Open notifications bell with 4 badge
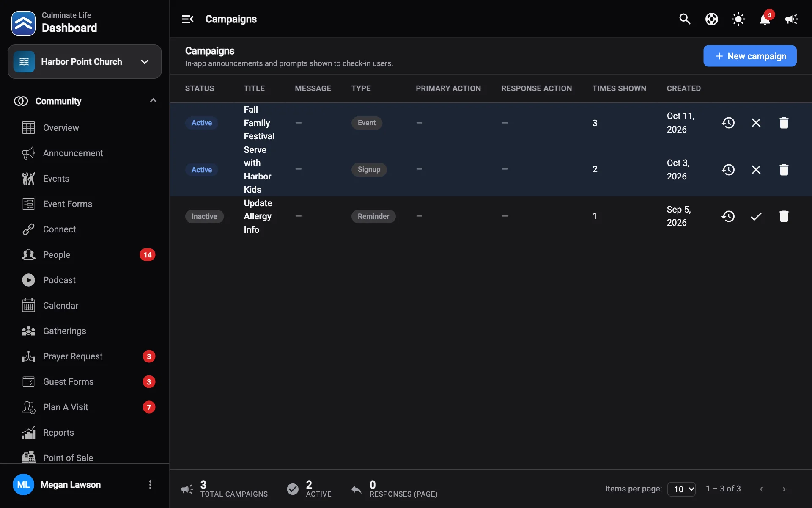Screen dimensions: 812x508 click(765, 19)
